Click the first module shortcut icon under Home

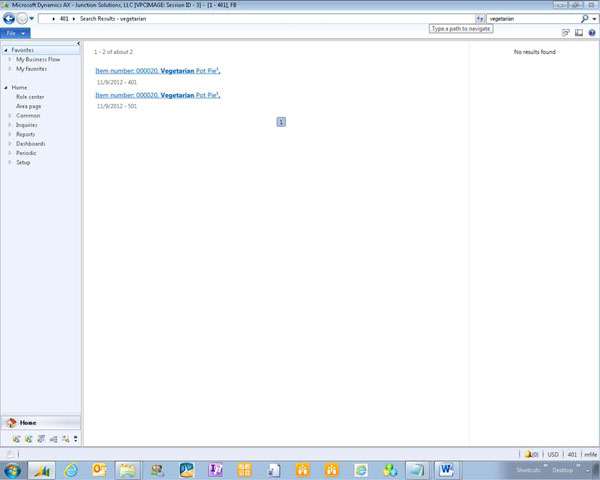(16, 439)
